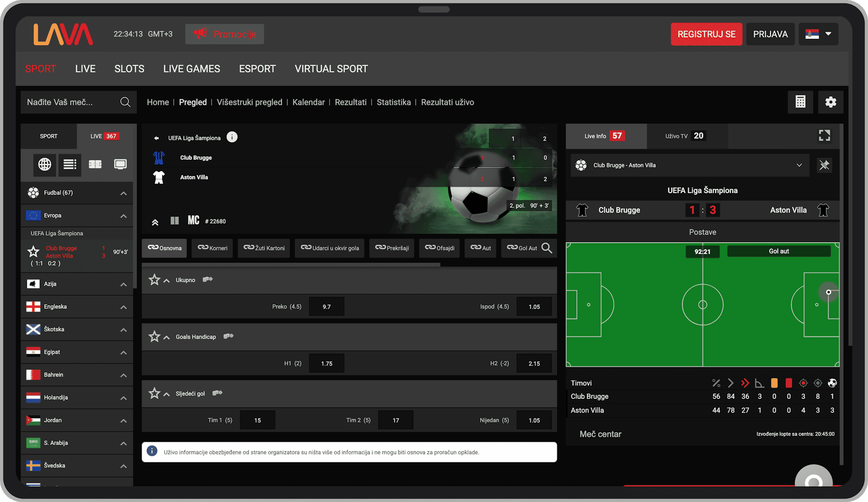Click the double up-arrow collapse icon in match header
Image resolution: width=868 pixels, height=502 pixels.
[155, 222]
